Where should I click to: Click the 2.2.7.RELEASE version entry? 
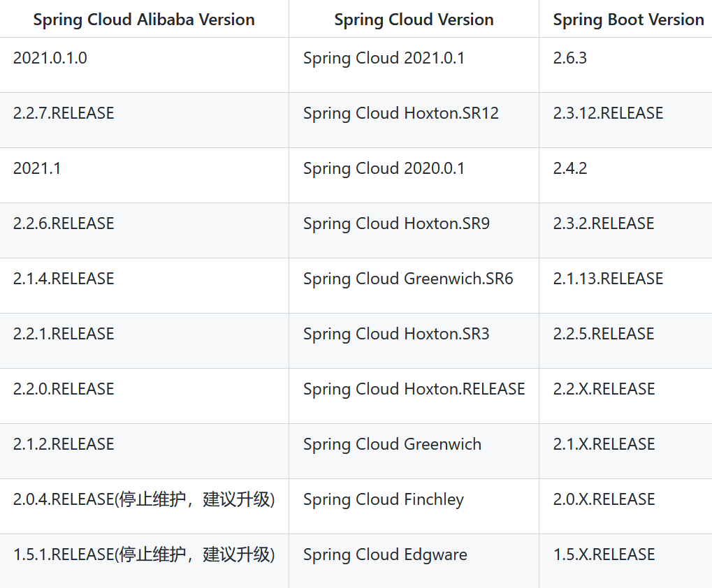point(63,112)
